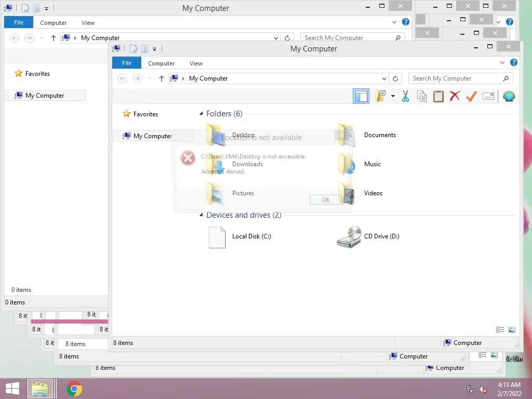Select My Computer in front window sidebar
This screenshot has height=399, width=532.
coord(153,136)
